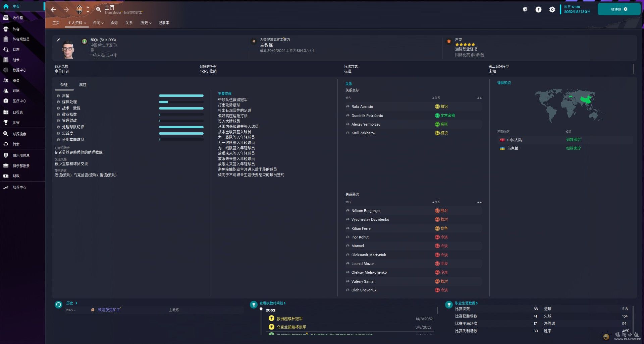Open 查看执教时间线 timeline link
The width and height of the screenshot is (644, 344).
[x=272, y=303]
